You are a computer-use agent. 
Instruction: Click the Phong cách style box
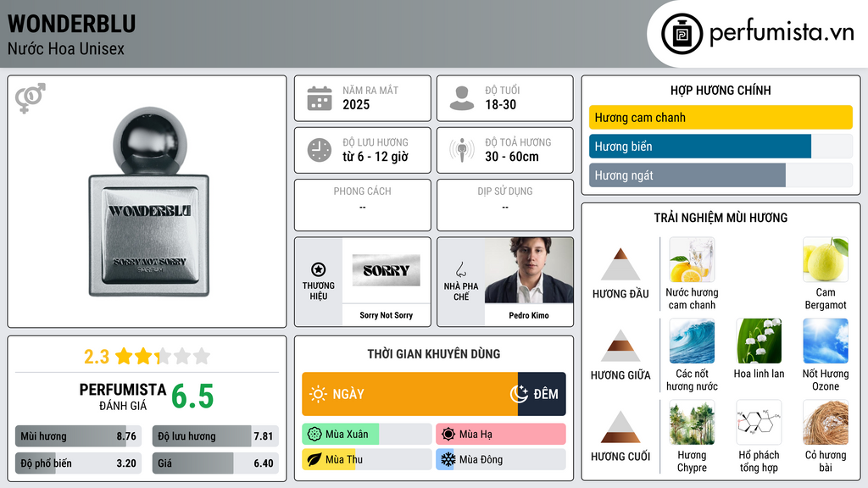coord(363,205)
